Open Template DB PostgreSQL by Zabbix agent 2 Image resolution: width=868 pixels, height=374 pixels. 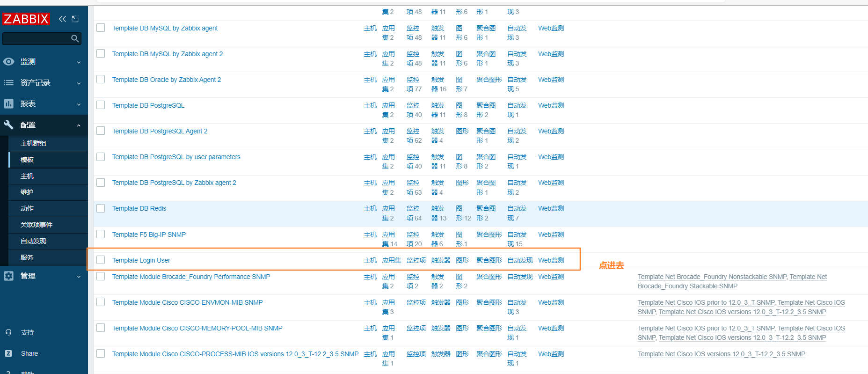(x=174, y=183)
